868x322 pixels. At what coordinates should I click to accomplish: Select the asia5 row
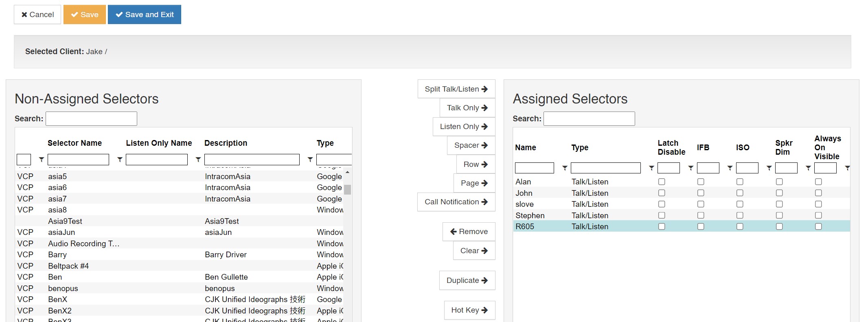(x=179, y=176)
